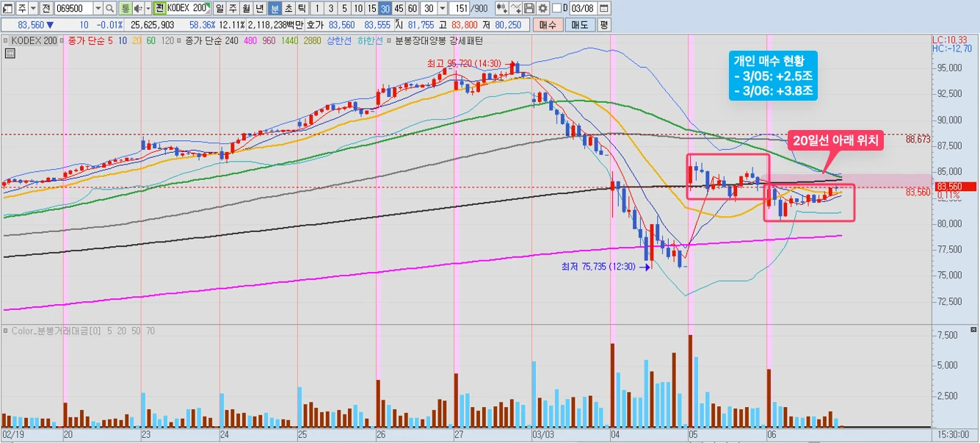
Task: Click the 하한선 lower band legend
Action: pos(370,40)
